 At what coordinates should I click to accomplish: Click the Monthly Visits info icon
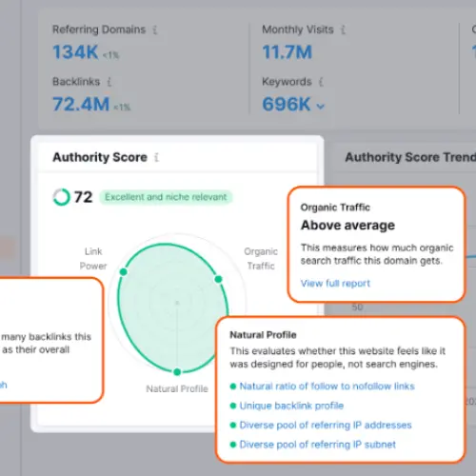coord(343,30)
